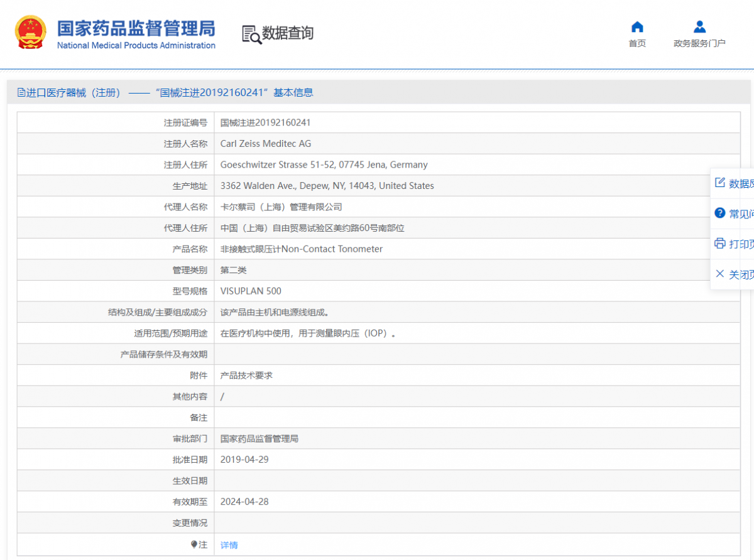Go to 首页 home icon
Screen dimensions: 754x560
[637, 27]
